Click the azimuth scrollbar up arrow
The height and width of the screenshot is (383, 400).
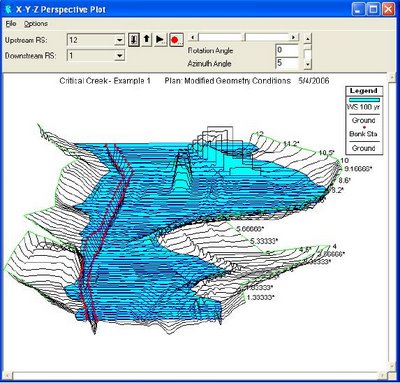point(308,38)
